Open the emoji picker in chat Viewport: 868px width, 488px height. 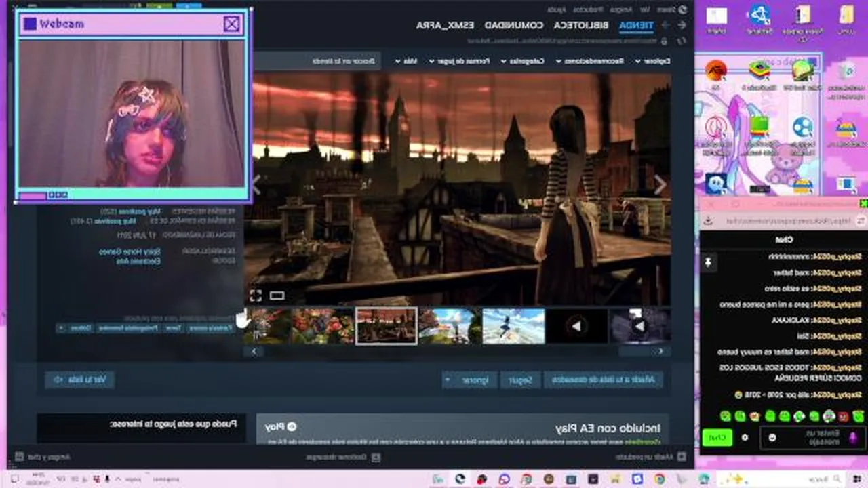[772, 437]
